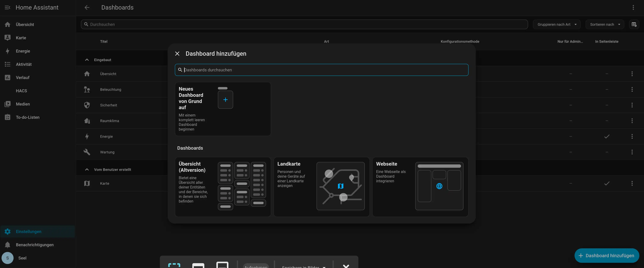Choose Neues Dashboard von Grund auf card
The width and height of the screenshot is (644, 268).
pyautogui.click(x=223, y=109)
